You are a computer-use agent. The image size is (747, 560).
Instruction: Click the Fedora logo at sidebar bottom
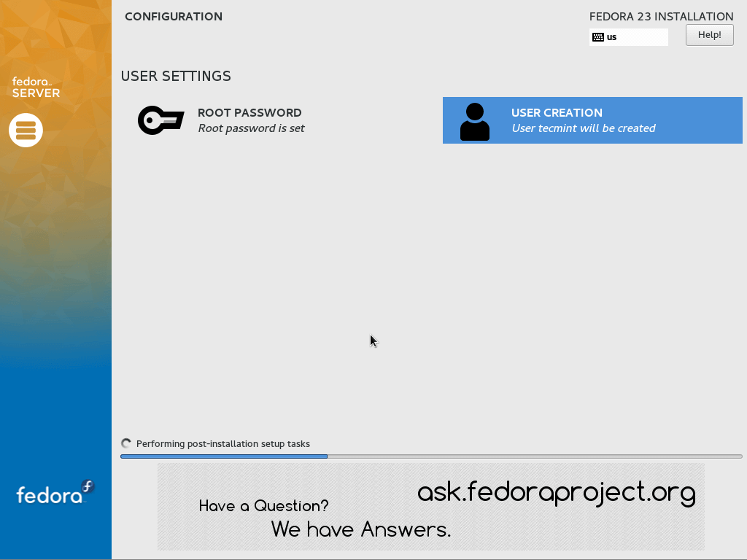point(55,492)
